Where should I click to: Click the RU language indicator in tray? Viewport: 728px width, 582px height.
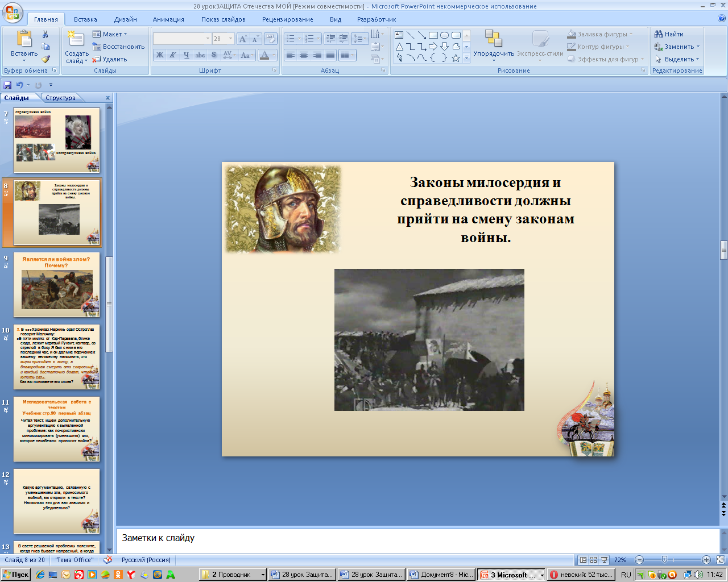[626, 575]
